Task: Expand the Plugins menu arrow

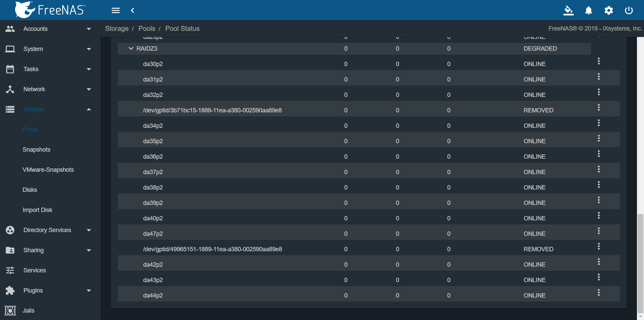Action: 89,290
